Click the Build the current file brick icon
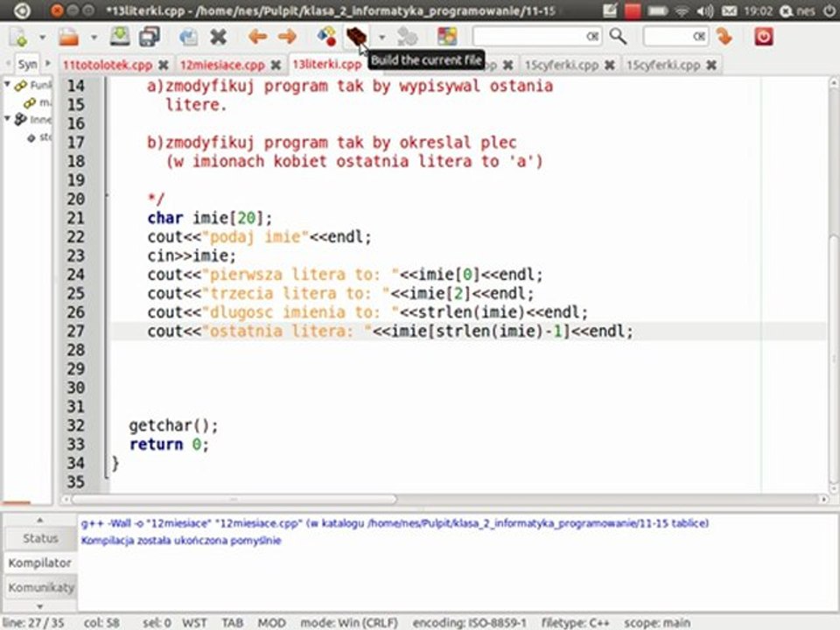The height and width of the screenshot is (630, 840). (x=356, y=37)
